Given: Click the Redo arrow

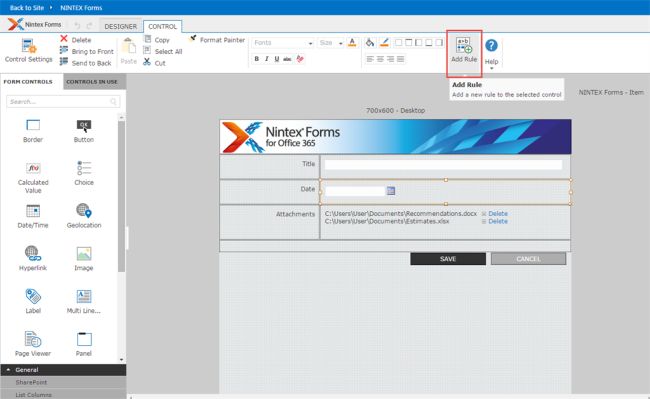Looking at the screenshot, I should [x=90, y=26].
